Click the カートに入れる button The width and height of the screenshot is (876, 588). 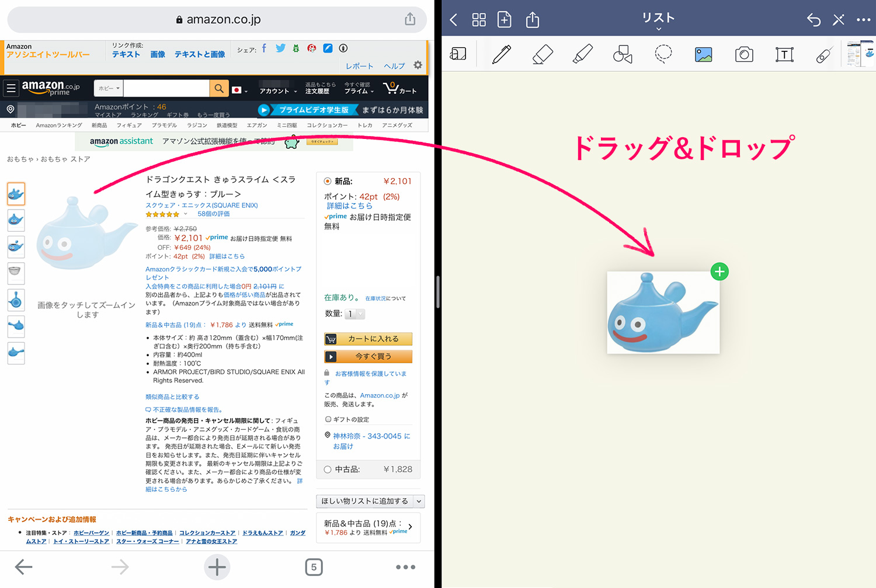click(x=369, y=339)
